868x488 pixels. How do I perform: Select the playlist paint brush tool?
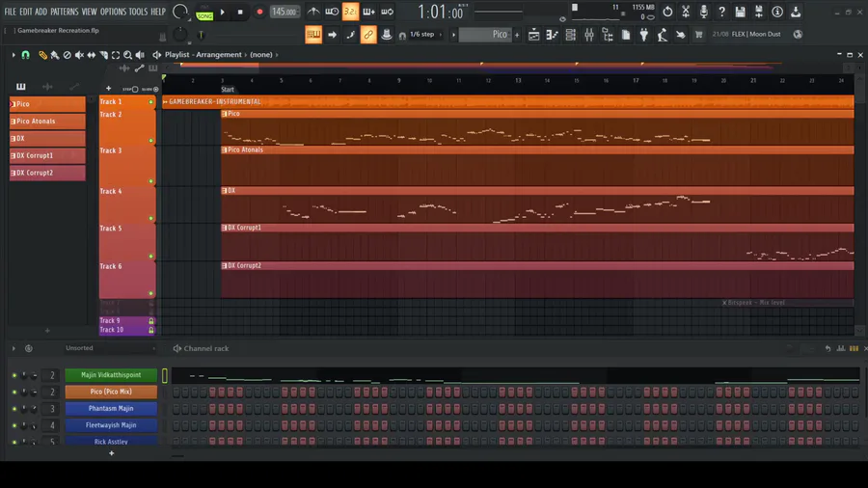[x=55, y=55]
